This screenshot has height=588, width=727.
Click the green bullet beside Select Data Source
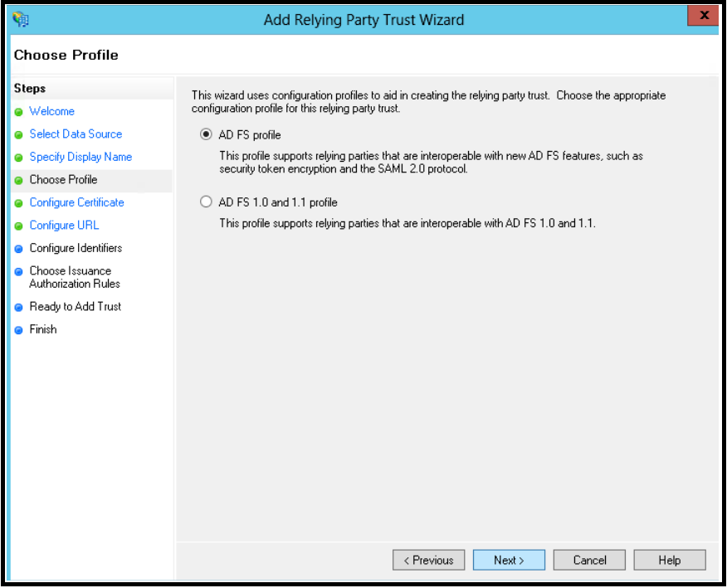click(x=18, y=135)
